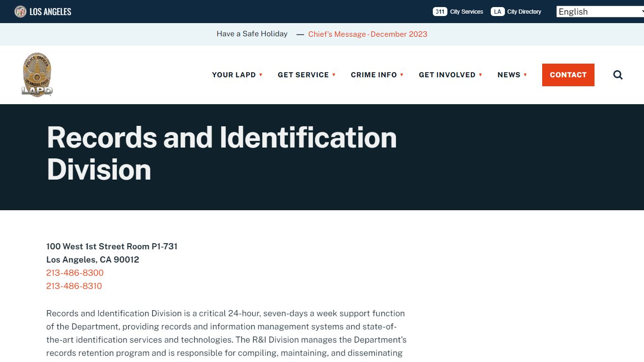
Task: Call phone number 213-486-8310
Action: 74,286
